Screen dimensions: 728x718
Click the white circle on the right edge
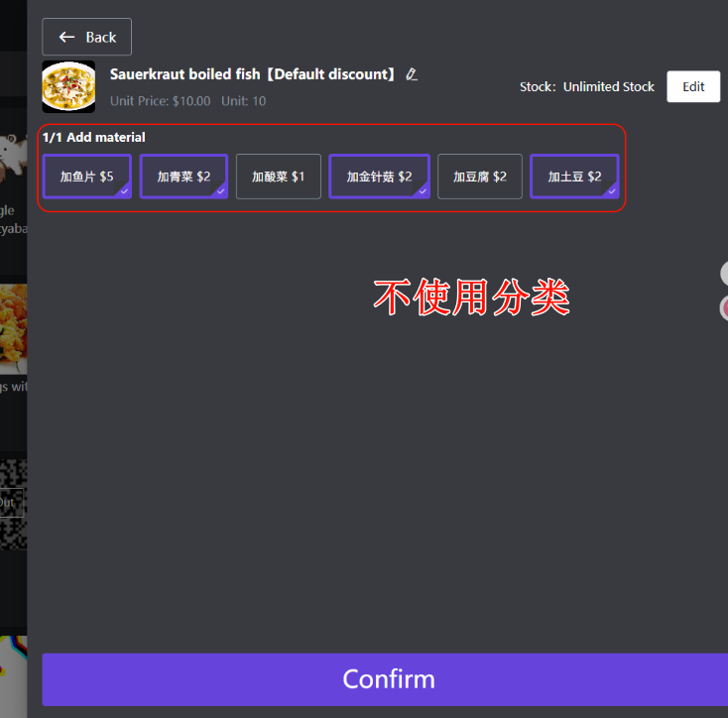[725, 274]
